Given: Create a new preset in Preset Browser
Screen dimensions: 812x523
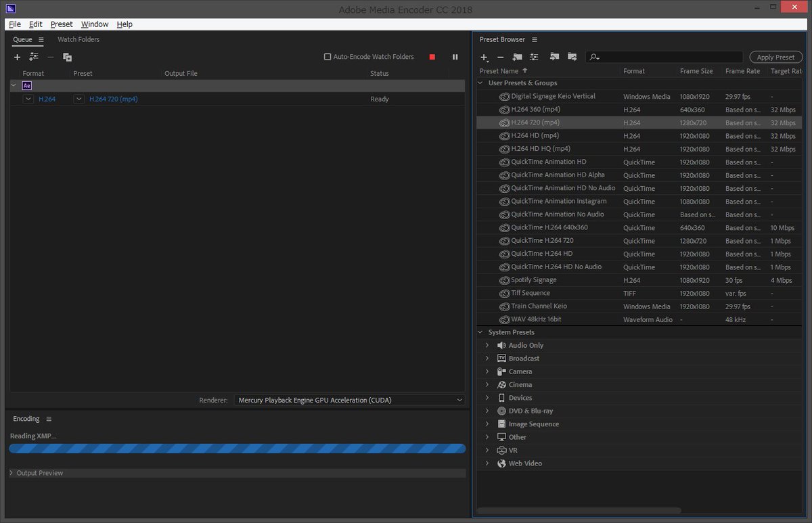Looking at the screenshot, I should (484, 58).
